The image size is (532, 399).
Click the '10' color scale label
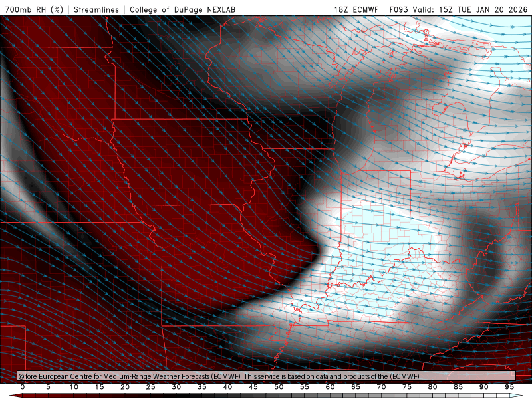[74, 387]
